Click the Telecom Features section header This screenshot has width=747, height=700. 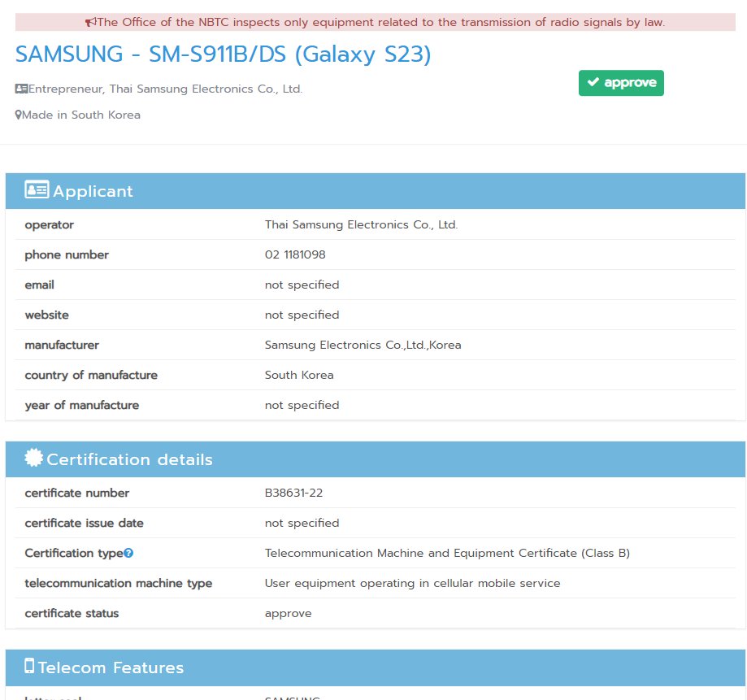376,667
